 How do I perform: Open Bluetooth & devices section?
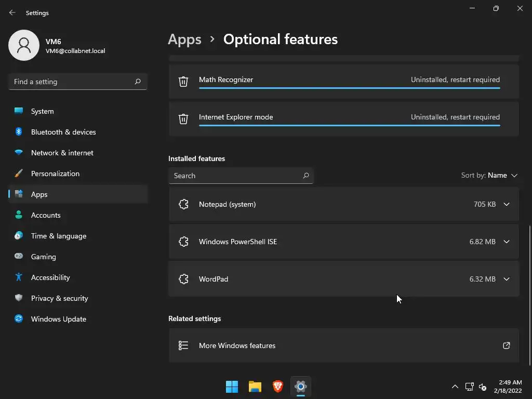coord(63,132)
